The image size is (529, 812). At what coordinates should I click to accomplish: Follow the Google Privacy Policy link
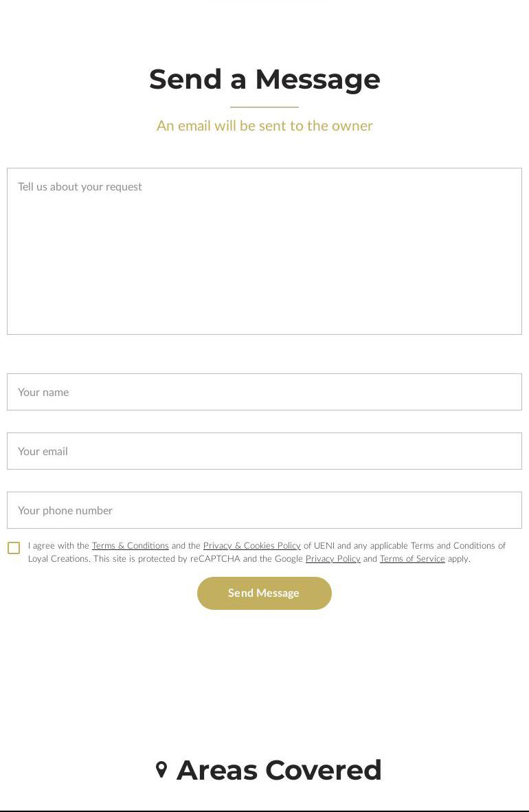coord(333,559)
